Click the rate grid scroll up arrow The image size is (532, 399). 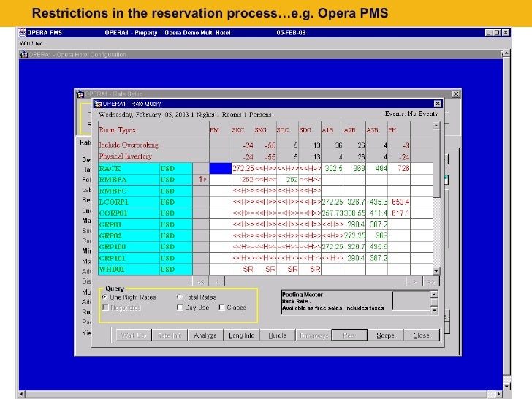click(x=436, y=126)
